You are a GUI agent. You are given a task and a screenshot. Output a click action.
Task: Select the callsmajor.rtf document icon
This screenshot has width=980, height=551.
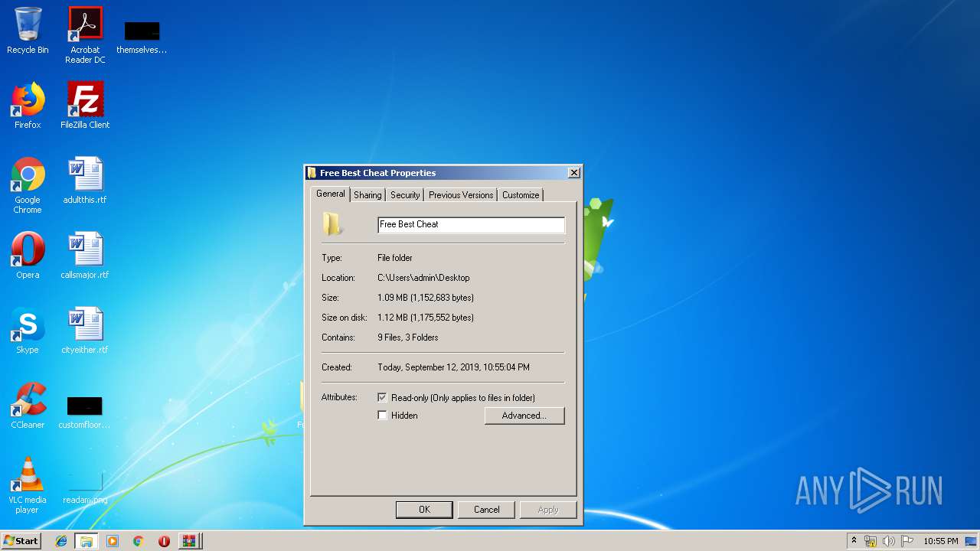pos(85,256)
